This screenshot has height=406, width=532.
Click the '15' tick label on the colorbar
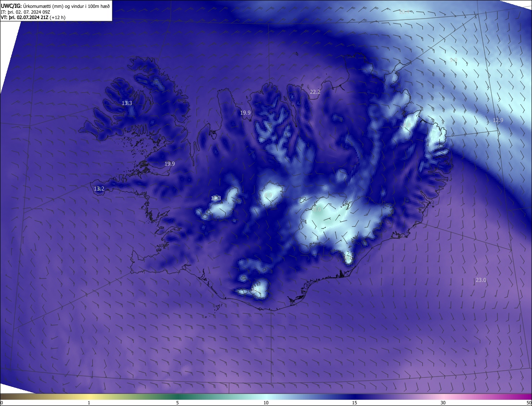click(x=355, y=403)
